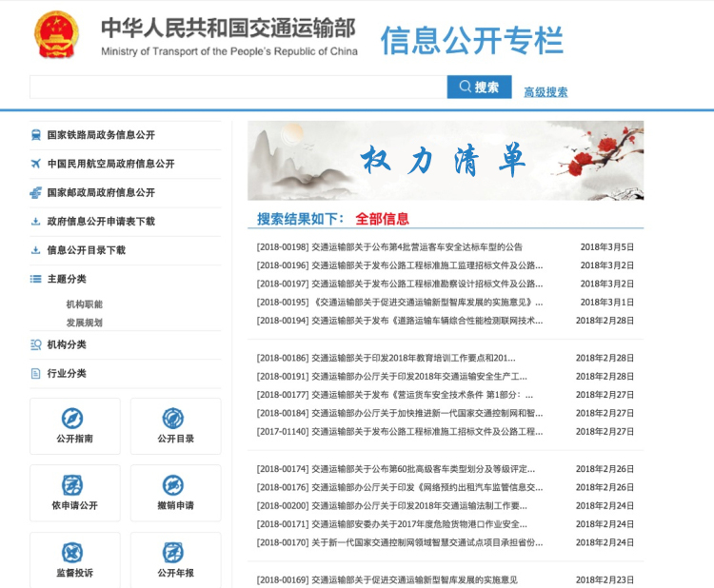
Task: Open result [2018-00176] 网络预约出租汽车监管
Action: pos(399,487)
